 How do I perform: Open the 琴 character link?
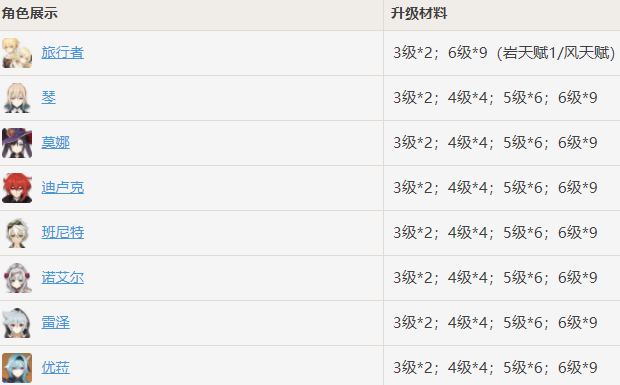point(49,98)
